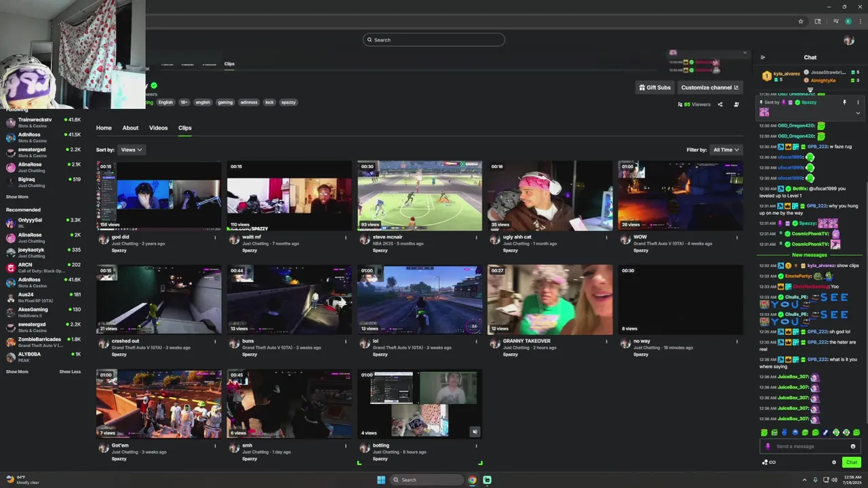868x488 pixels.
Task: Bookmark this page with the star icon
Action: click(x=801, y=22)
